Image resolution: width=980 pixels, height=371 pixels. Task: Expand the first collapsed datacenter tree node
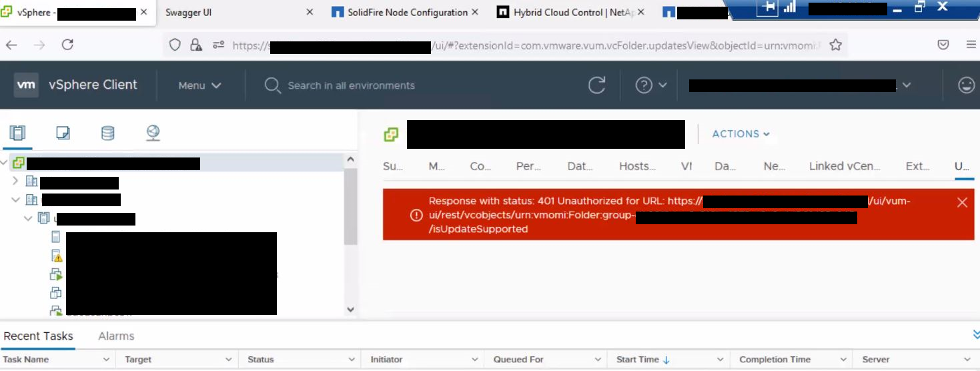[x=15, y=181]
